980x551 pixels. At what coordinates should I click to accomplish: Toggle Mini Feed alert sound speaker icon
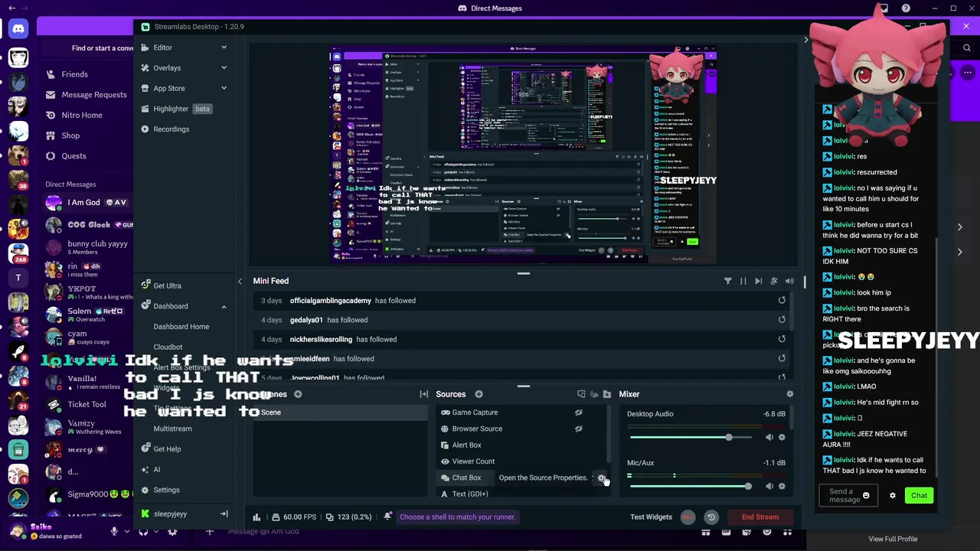(x=789, y=281)
